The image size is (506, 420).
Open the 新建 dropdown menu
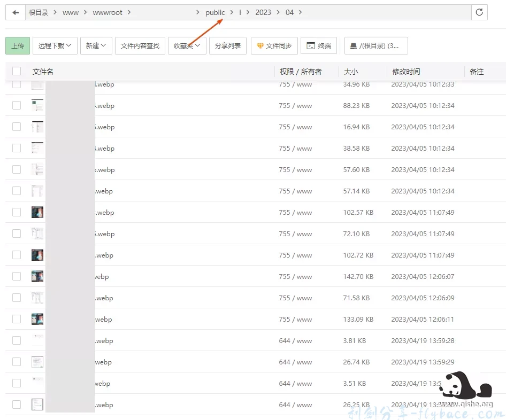pyautogui.click(x=96, y=46)
